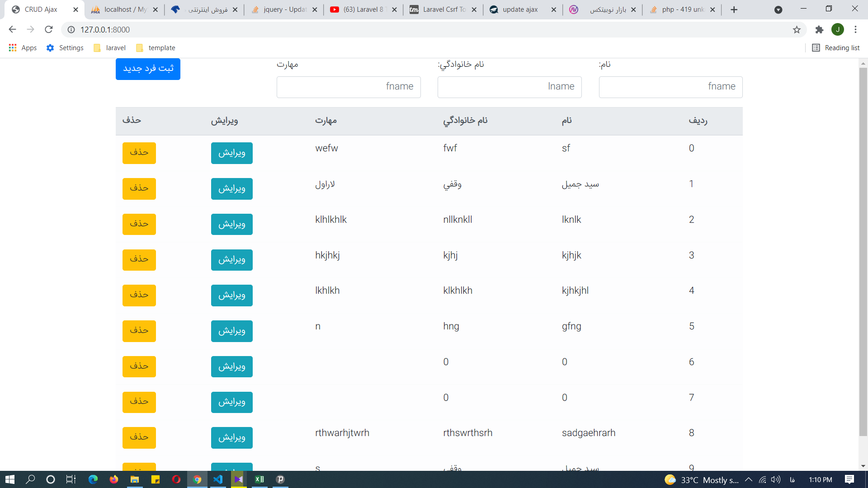This screenshot has height=488, width=868.
Task: Expand the tab search dropdown arrow
Action: point(778,9)
